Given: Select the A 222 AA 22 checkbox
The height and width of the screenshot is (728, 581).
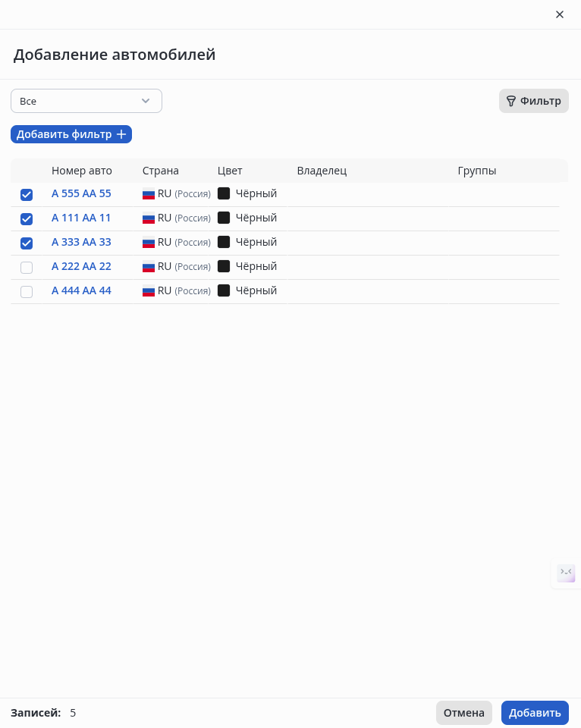Looking at the screenshot, I should (27, 267).
